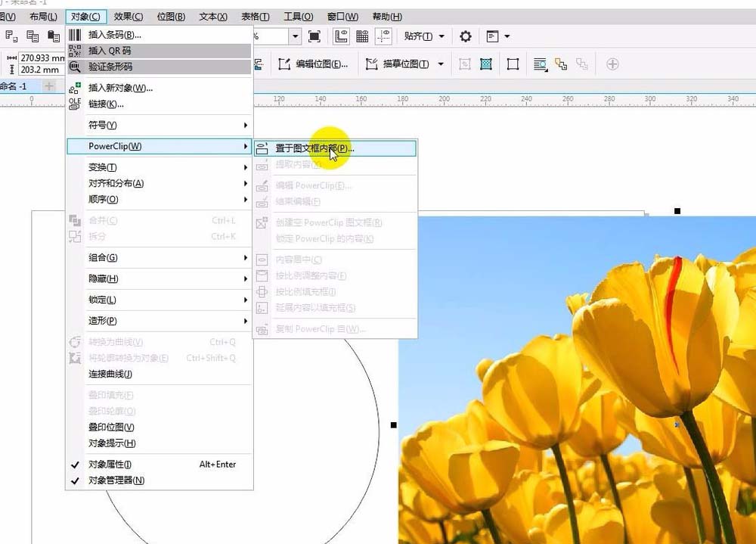Click the Cut icon in the standard toolbar
The width and height of the screenshot is (756, 544).
coord(11,36)
